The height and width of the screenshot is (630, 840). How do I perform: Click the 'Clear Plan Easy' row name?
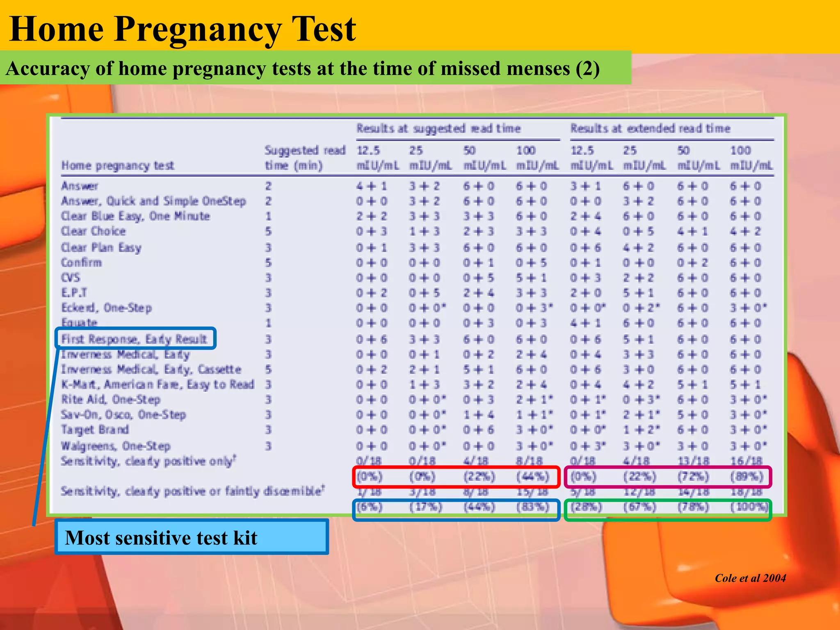coord(101,248)
